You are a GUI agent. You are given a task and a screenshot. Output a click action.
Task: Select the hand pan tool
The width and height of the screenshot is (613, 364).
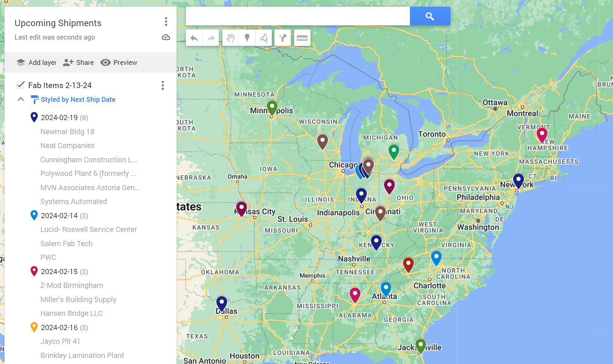[x=230, y=37]
